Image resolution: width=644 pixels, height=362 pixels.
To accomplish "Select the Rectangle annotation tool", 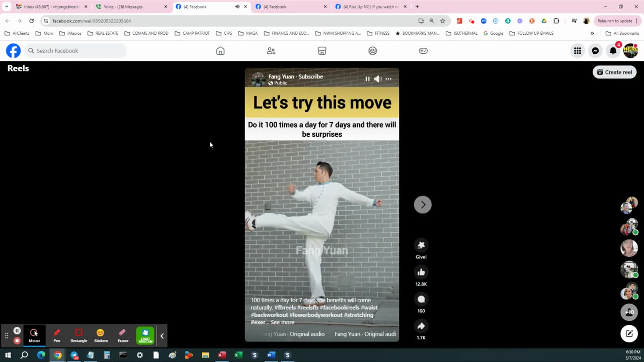I will click(x=78, y=335).
